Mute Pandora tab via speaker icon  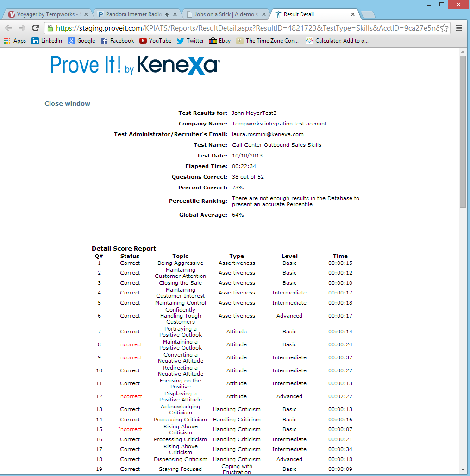(167, 14)
